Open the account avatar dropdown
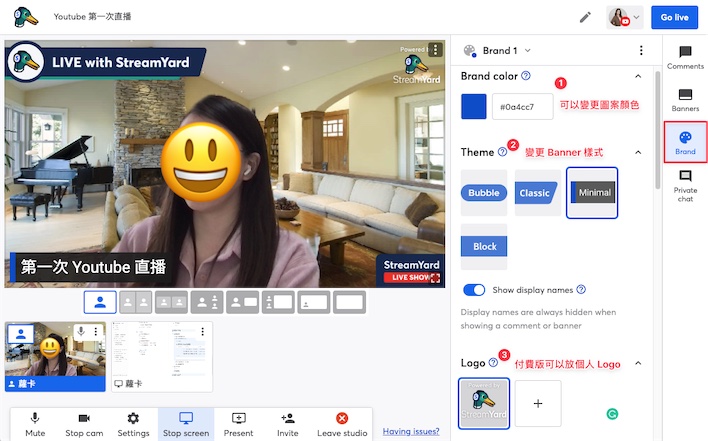The width and height of the screenshot is (708, 441). [624, 18]
